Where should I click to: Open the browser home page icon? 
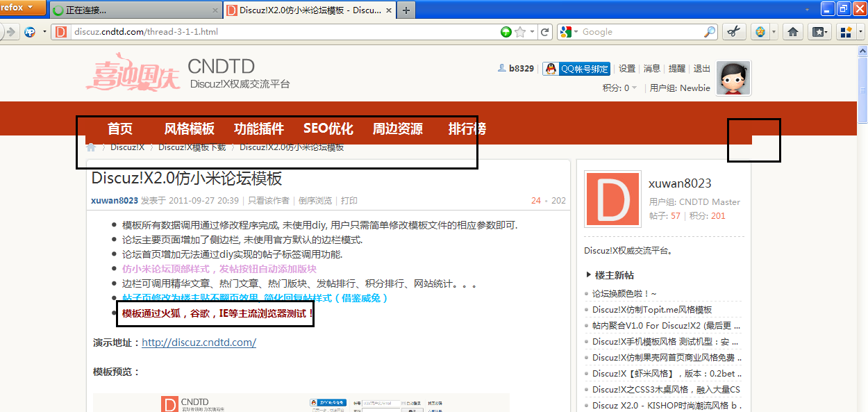(792, 31)
